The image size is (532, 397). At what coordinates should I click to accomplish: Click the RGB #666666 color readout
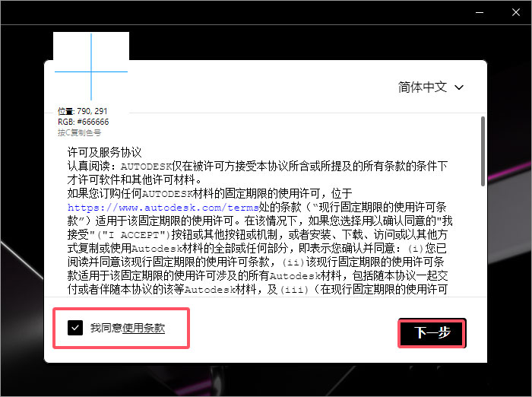pos(83,122)
